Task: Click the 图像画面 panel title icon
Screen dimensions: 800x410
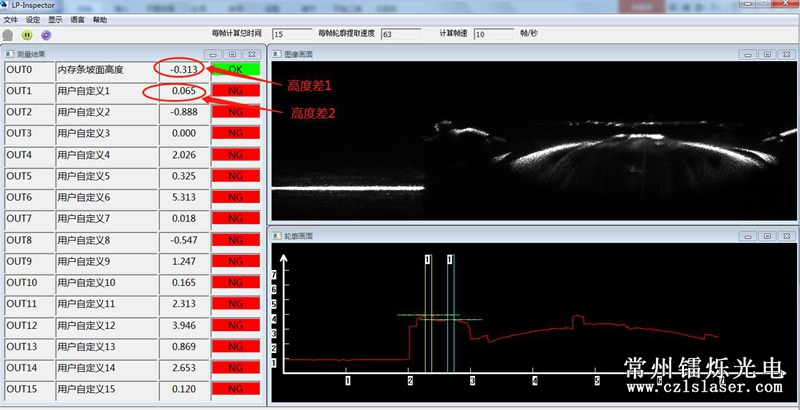Action: (x=277, y=53)
